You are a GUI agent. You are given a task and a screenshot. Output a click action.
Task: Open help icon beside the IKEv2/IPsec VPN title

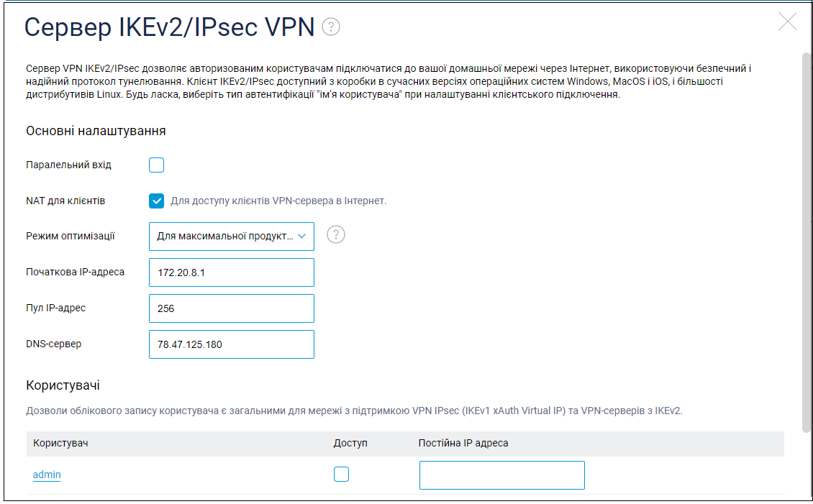point(331,27)
